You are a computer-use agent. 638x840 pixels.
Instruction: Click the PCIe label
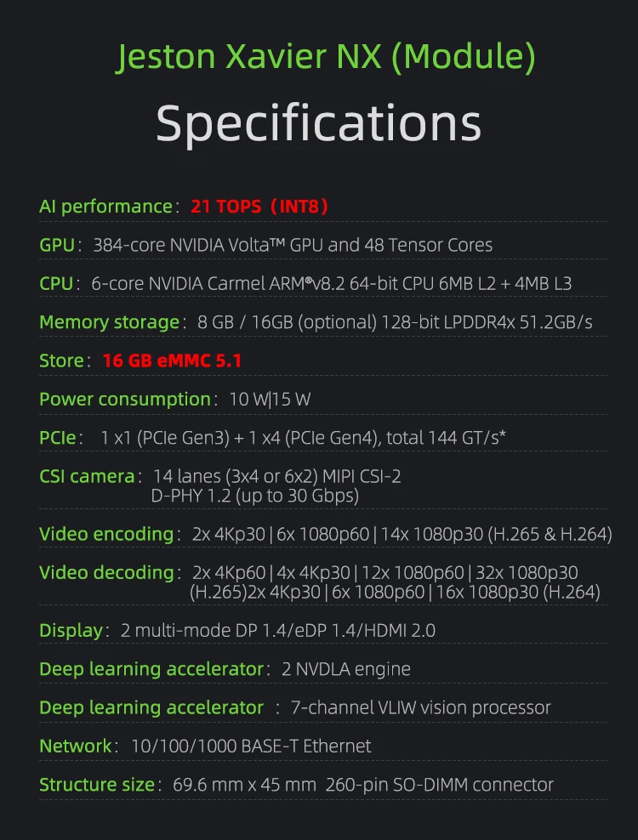[58, 438]
